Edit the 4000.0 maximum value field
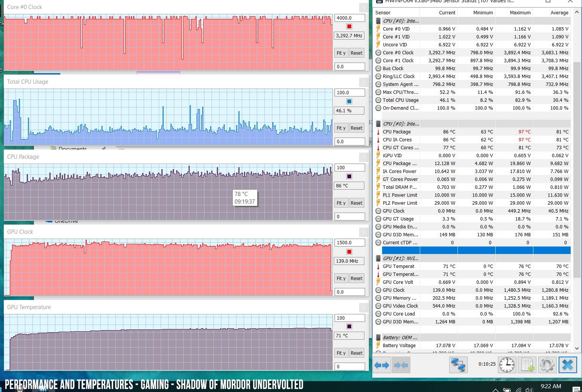 [349, 18]
